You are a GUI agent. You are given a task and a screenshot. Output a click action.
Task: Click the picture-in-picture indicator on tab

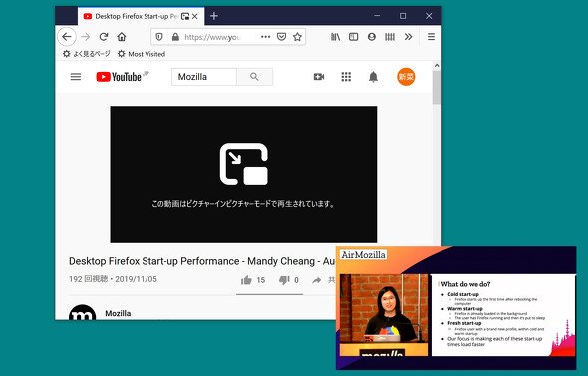pyautogui.click(x=185, y=17)
